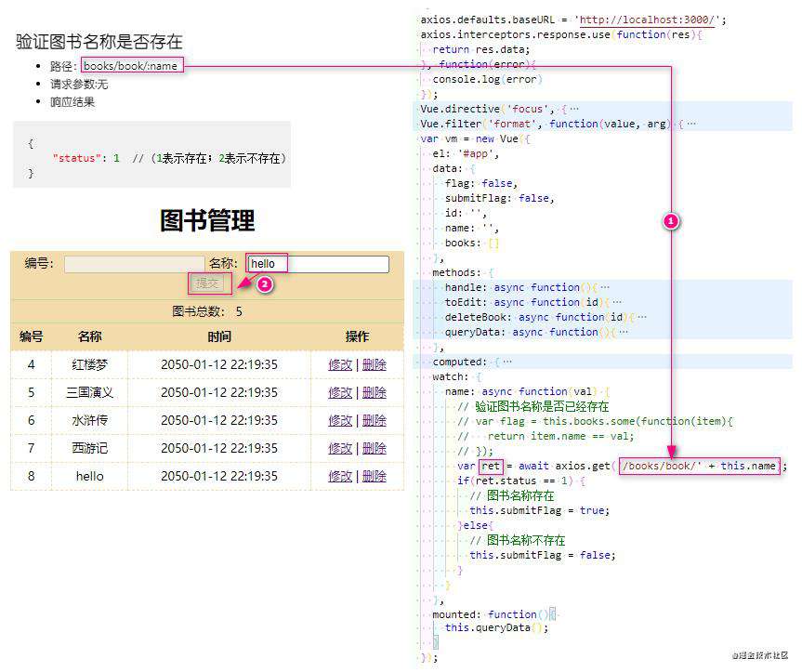Viewport: 802px width, 672px height.
Task: Expand folded toEdit async function
Action: [617, 302]
